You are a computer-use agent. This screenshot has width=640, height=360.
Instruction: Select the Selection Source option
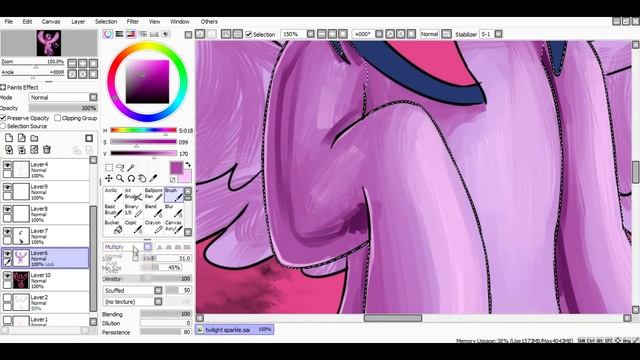point(3,126)
